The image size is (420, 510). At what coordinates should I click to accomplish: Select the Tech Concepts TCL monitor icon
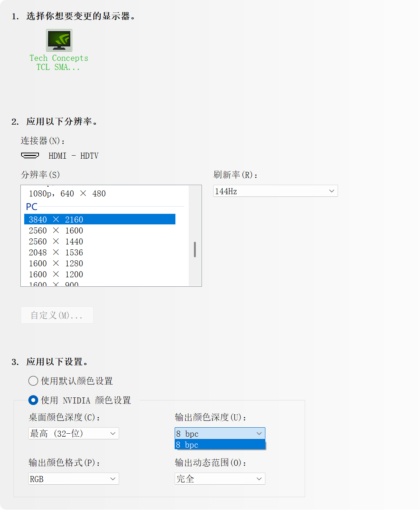59,40
